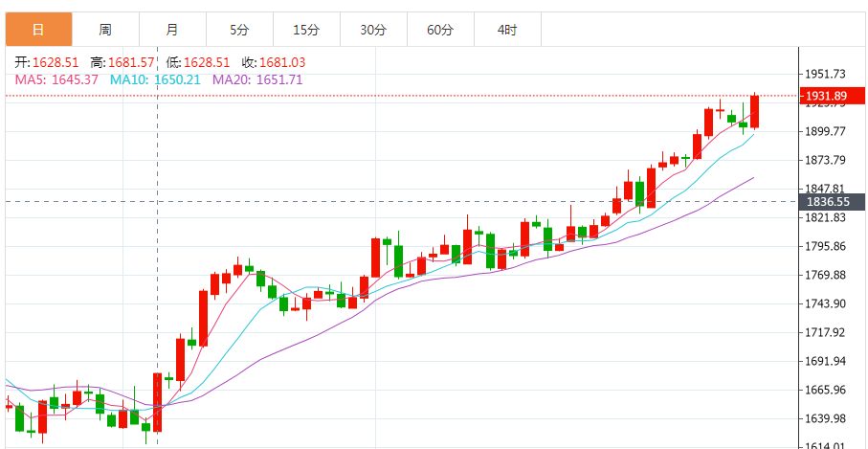The image size is (868, 449).
Task: Click the 1691.94 price axis label
Action: coord(827,361)
